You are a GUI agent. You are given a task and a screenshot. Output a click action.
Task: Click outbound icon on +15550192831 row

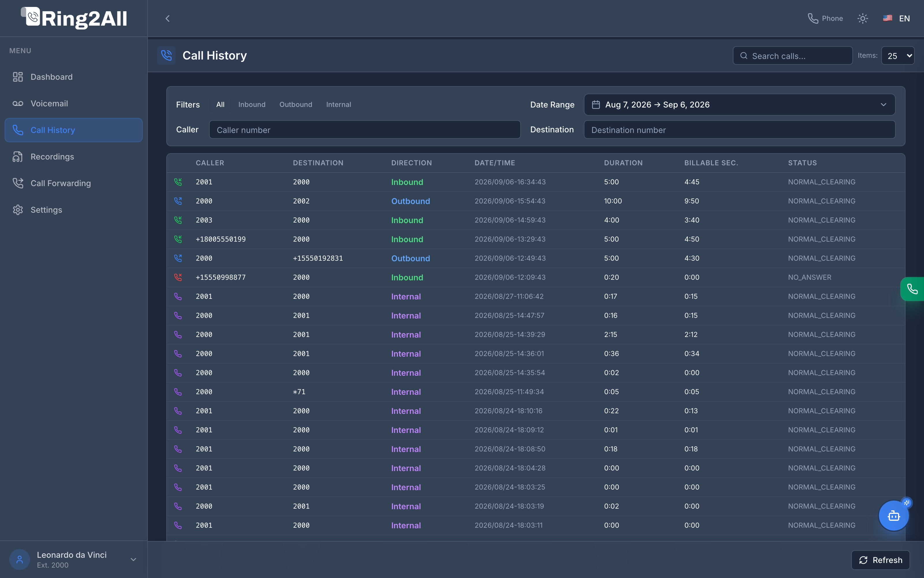click(178, 258)
